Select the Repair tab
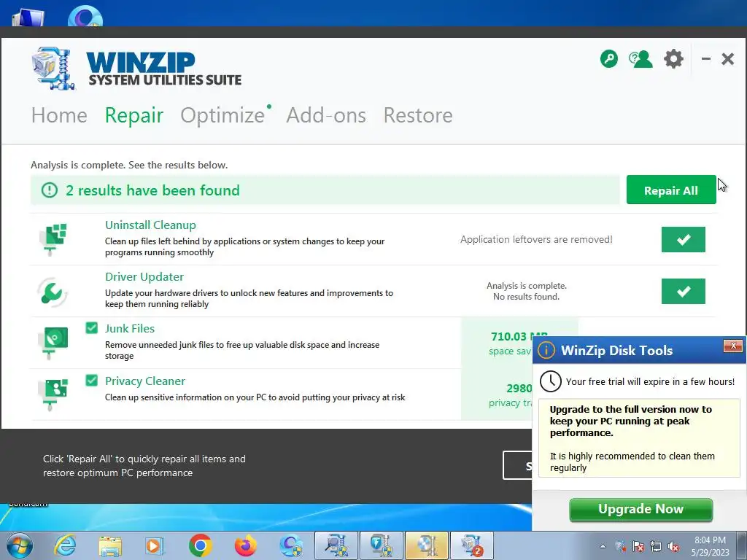Image resolution: width=747 pixels, height=560 pixels. [134, 115]
